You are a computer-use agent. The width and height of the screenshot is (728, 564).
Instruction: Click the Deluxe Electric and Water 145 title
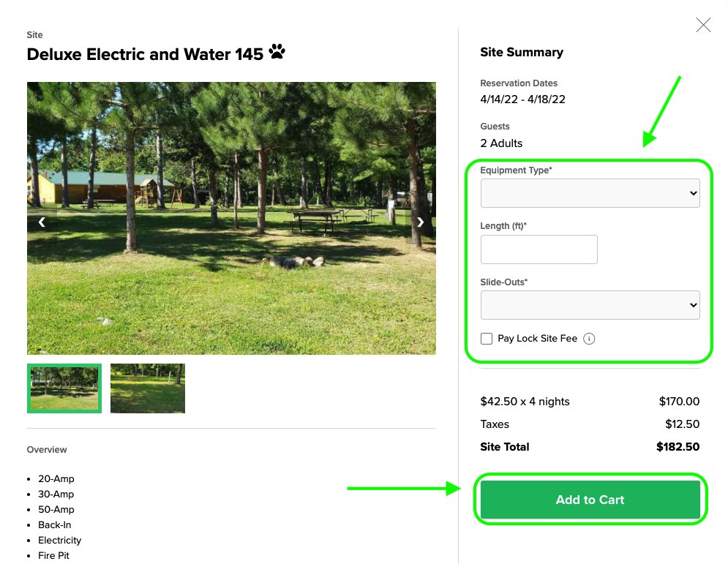145,54
